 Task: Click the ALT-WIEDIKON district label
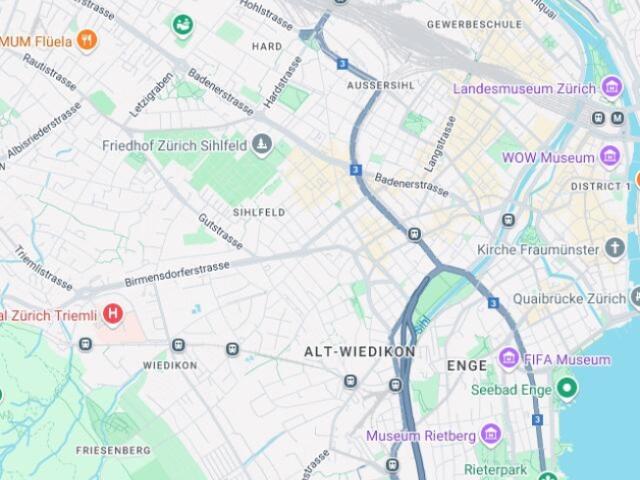[x=360, y=352]
